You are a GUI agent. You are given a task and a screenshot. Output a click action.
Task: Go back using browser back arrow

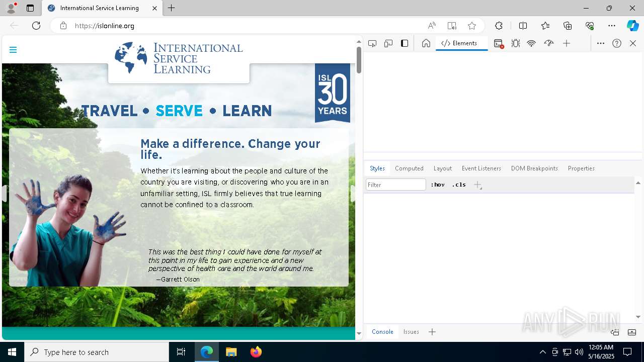click(x=14, y=26)
